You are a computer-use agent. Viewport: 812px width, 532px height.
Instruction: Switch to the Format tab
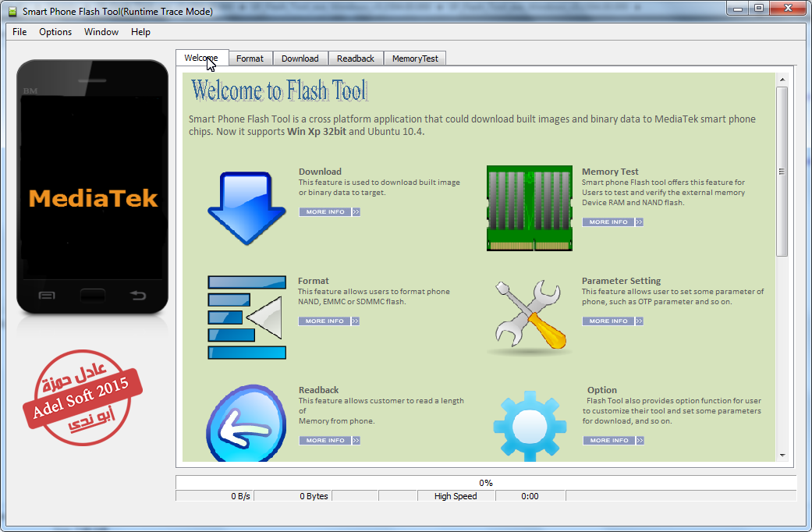pos(250,59)
